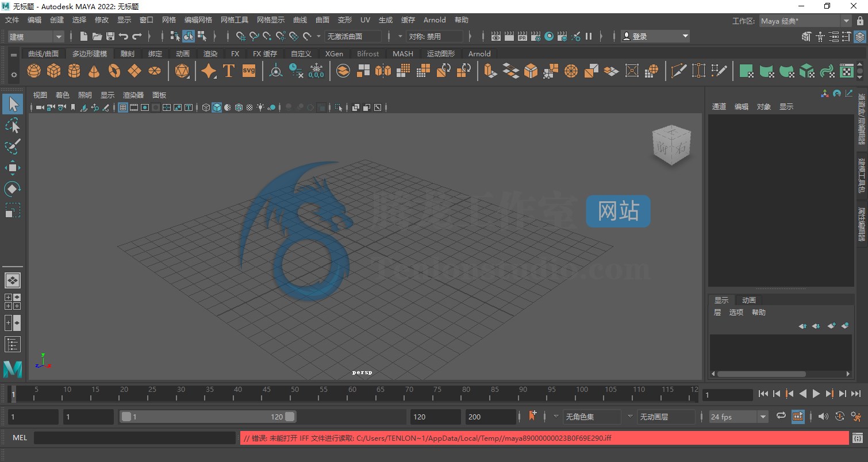The height and width of the screenshot is (462, 868).
Task: Toggle playback looping mode
Action: click(781, 416)
